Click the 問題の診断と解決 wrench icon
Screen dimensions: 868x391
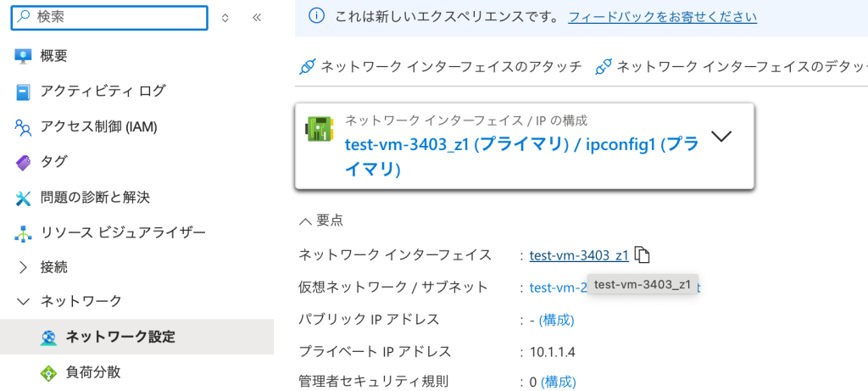point(23,198)
